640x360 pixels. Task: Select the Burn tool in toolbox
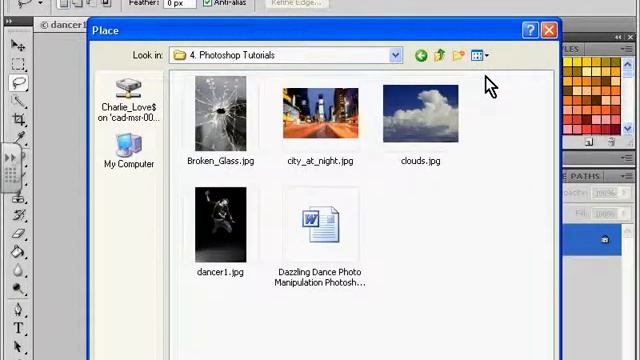(18, 289)
